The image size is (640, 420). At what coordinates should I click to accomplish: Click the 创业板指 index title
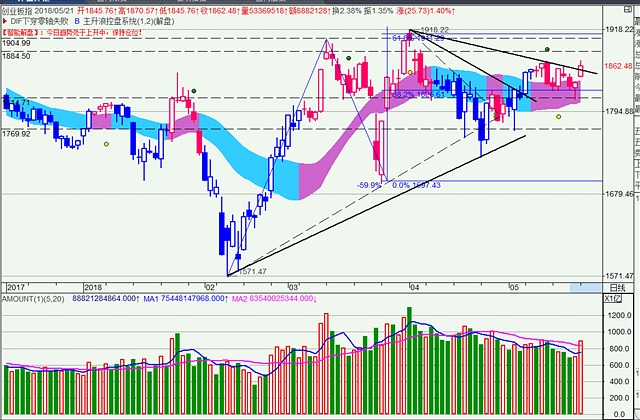[x=22, y=6]
